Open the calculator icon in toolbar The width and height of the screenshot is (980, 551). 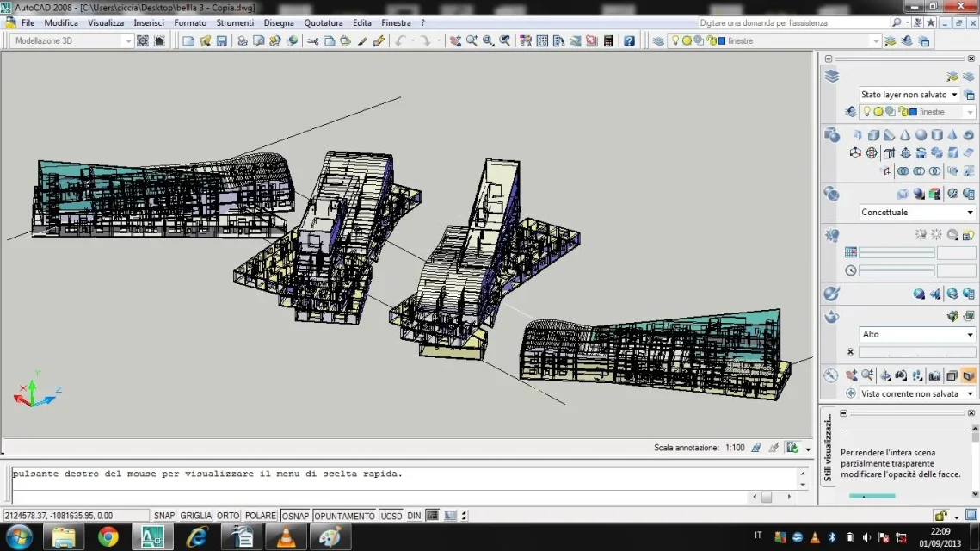(x=609, y=40)
